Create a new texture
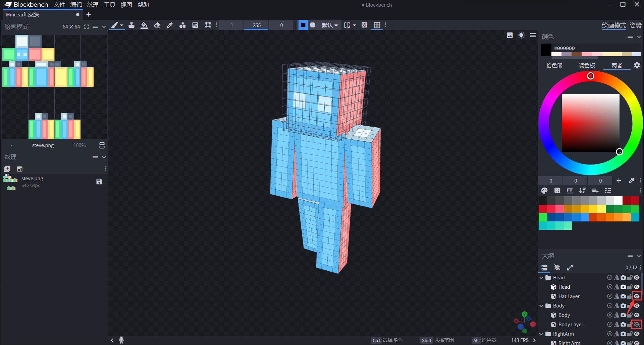 pyautogui.click(x=7, y=169)
